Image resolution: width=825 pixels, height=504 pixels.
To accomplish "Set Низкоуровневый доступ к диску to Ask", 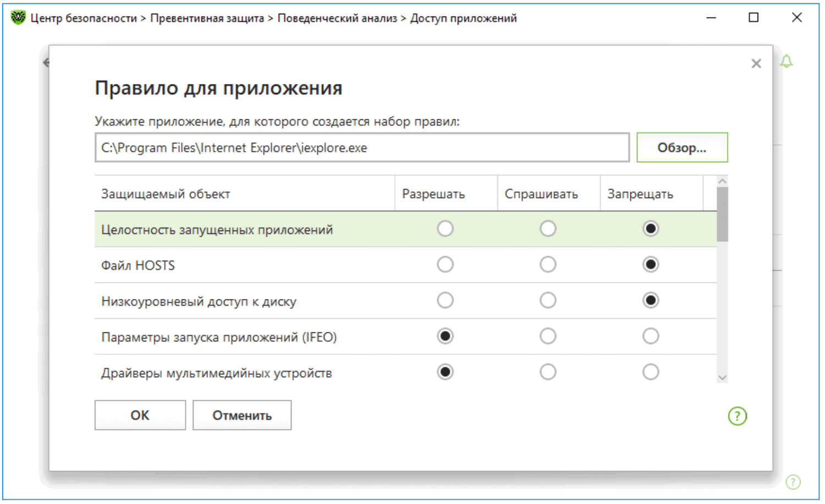I will coord(548,301).
